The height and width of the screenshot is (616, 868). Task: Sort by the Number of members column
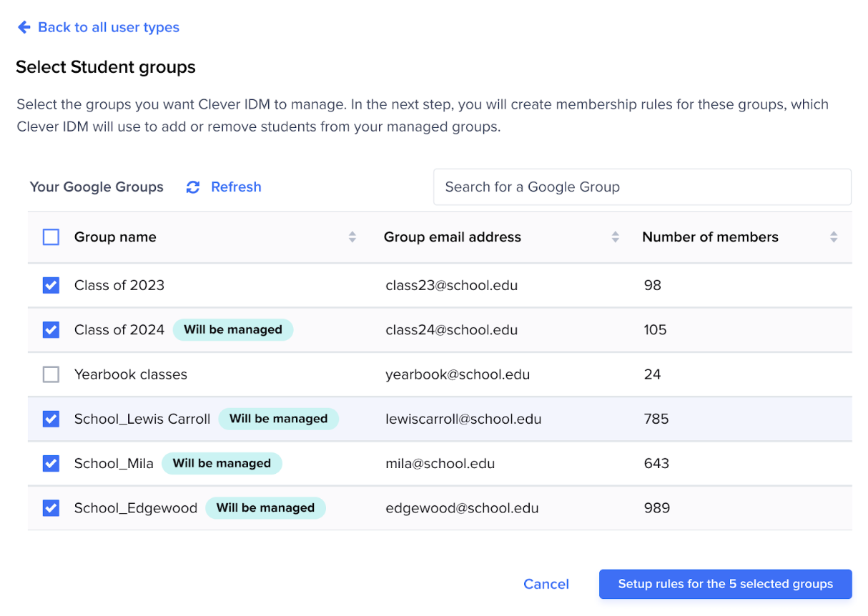pos(833,237)
